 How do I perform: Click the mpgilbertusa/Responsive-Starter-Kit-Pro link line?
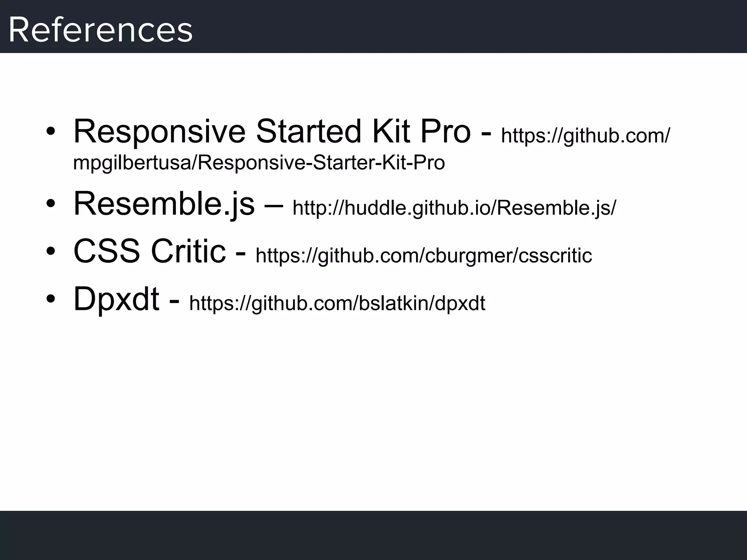coord(259,163)
